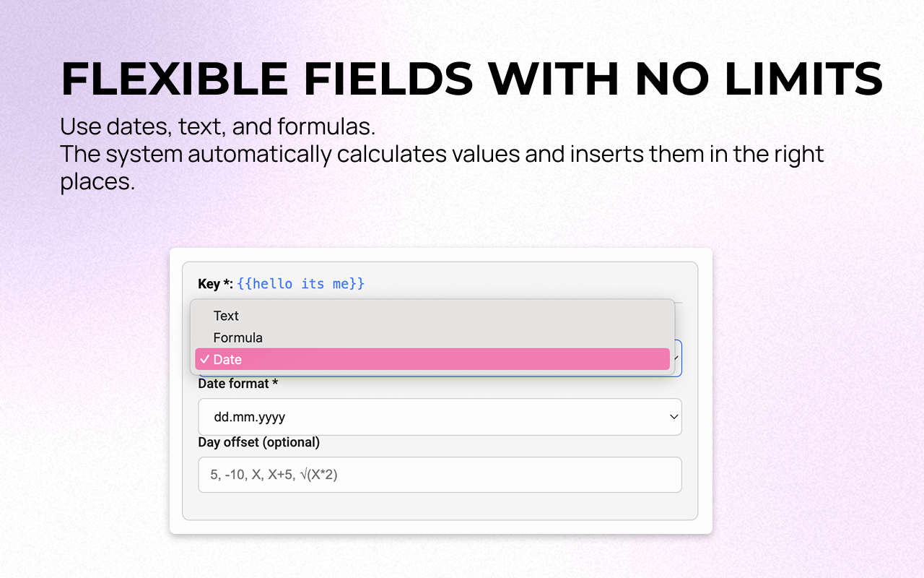Choose the Text option in the list
Screen dimensions: 924x578
click(432, 316)
